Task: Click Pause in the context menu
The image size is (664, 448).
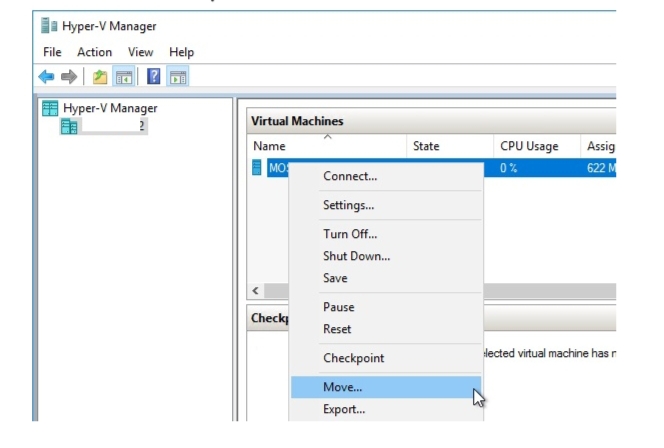Action: click(386, 307)
